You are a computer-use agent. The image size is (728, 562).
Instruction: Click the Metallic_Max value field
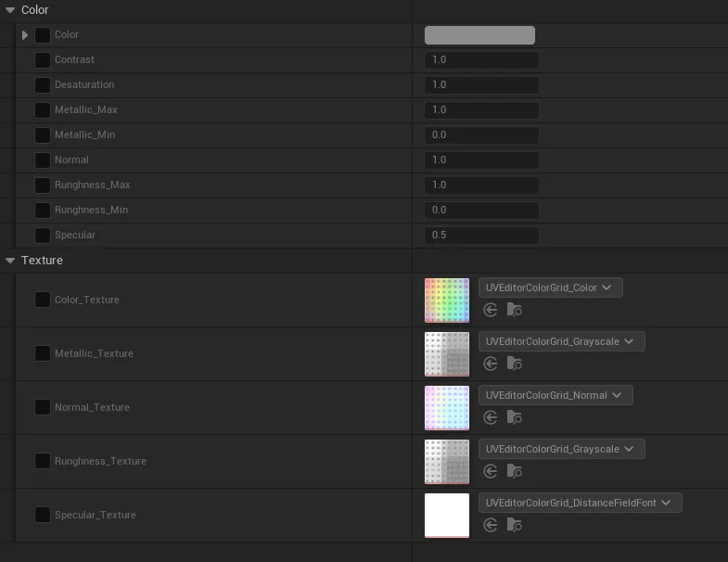[x=482, y=110]
